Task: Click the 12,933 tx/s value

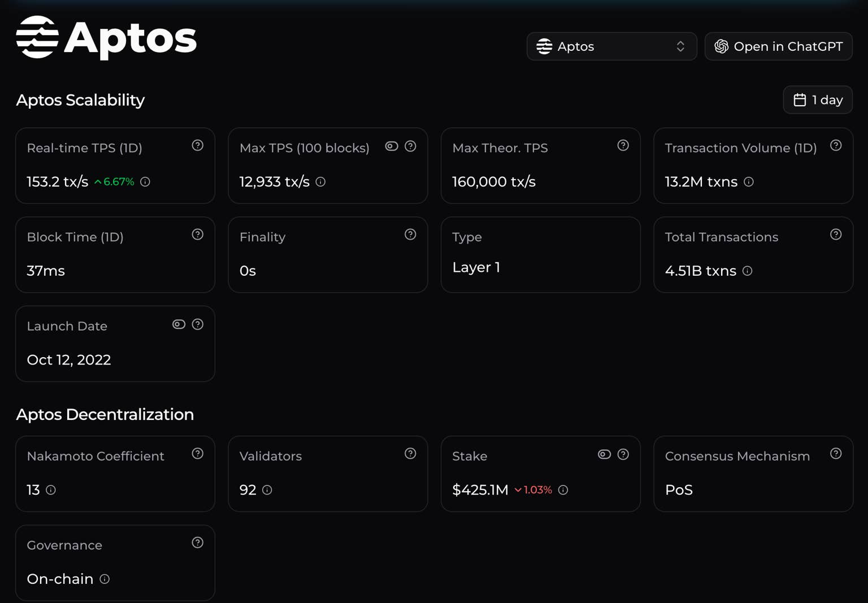Action: [275, 182]
